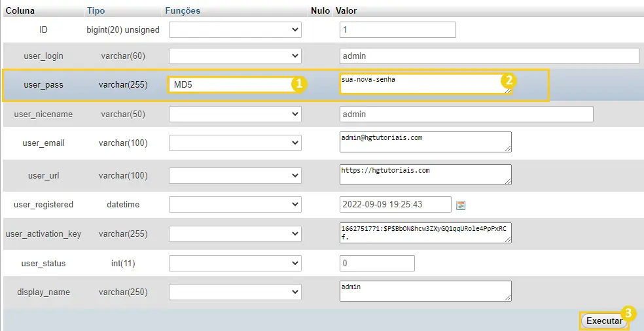Image resolution: width=644 pixels, height=331 pixels.
Task: Open the function dropdown for ID row
Action: pos(235,29)
